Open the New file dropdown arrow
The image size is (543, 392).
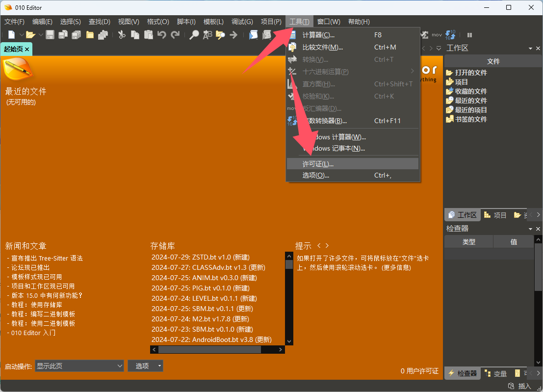pyautogui.click(x=22, y=35)
